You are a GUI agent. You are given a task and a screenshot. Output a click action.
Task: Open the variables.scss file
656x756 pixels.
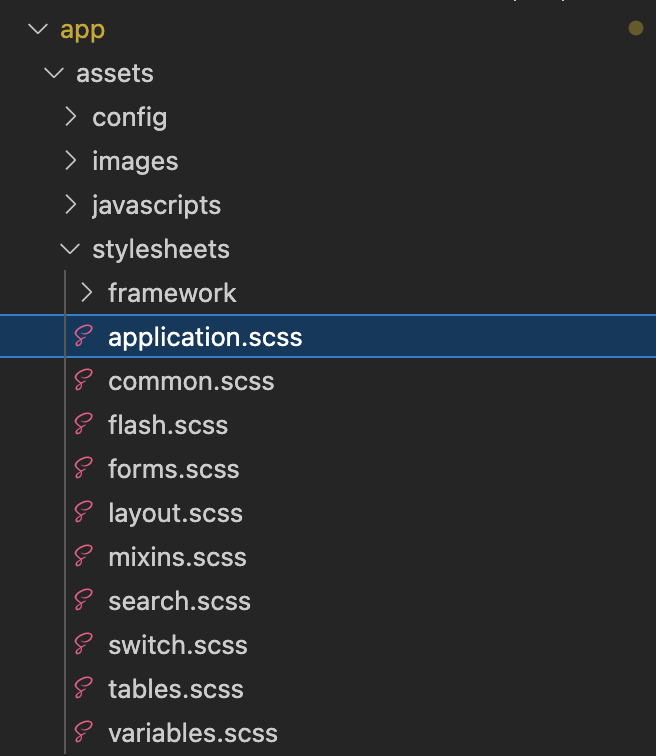coord(193,733)
